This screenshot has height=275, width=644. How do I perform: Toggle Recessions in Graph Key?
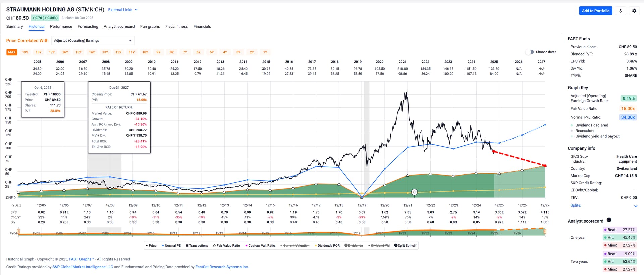coord(585,131)
